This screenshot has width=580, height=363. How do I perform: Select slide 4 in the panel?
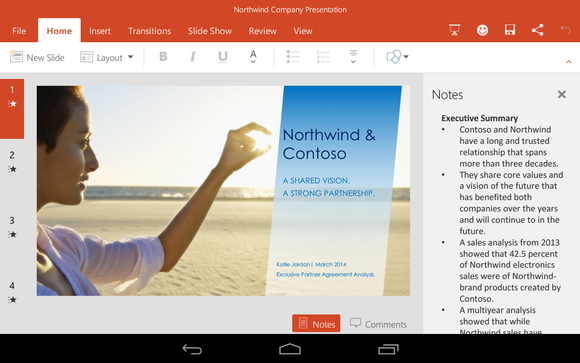coord(12,292)
